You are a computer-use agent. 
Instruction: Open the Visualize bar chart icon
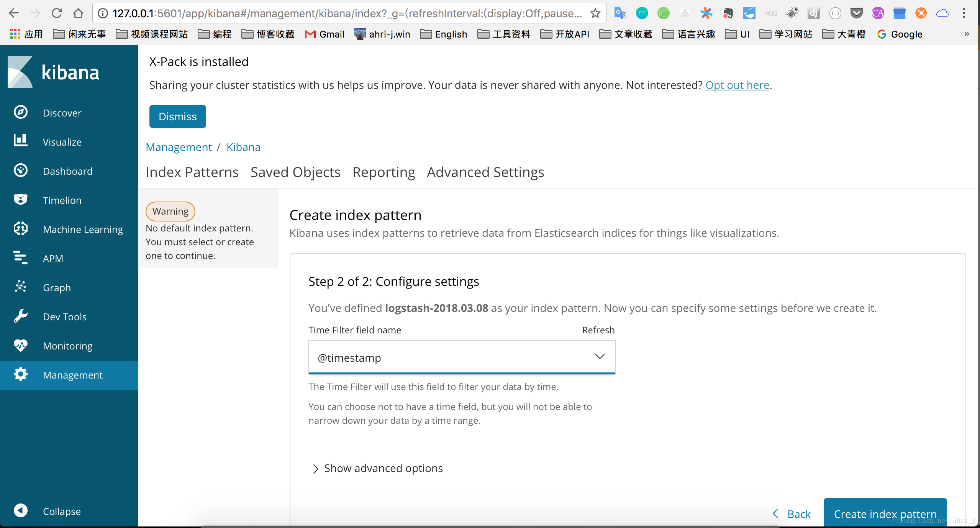point(21,141)
